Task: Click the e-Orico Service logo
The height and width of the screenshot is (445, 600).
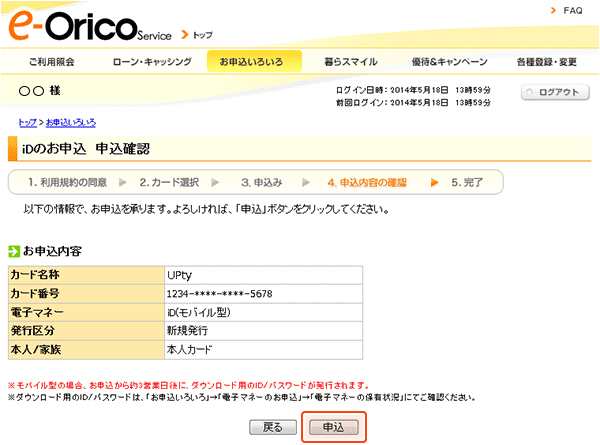Action: [x=90, y=25]
